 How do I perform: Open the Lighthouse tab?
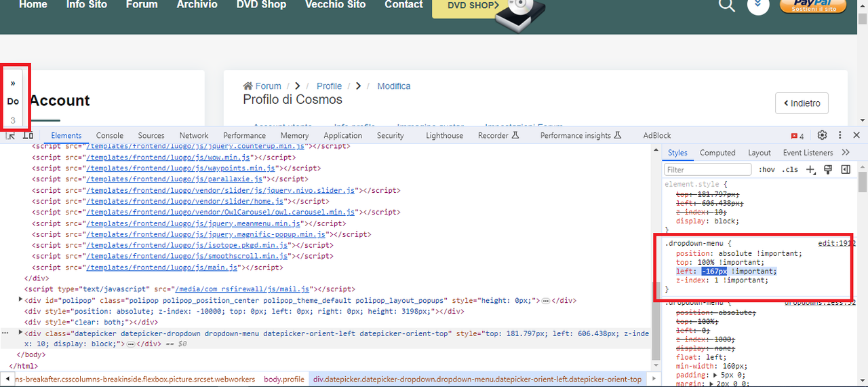point(444,136)
